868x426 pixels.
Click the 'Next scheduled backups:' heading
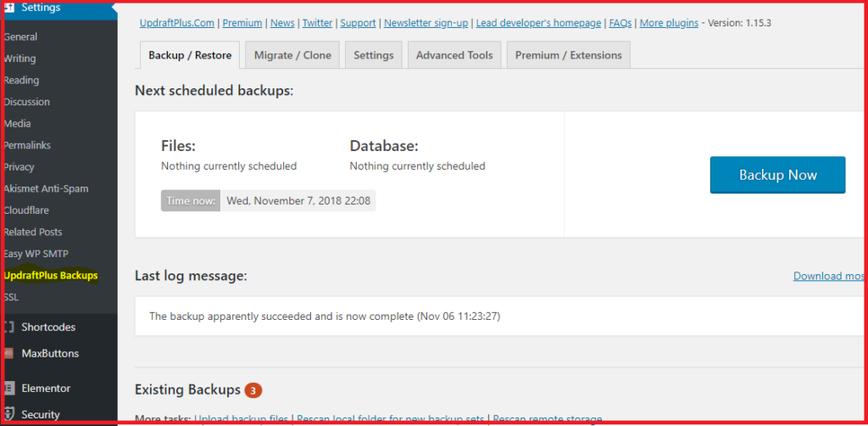point(214,91)
